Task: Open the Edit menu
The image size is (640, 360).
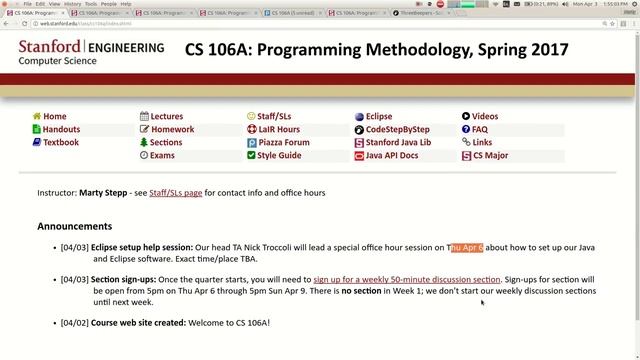Action: (x=40, y=4)
